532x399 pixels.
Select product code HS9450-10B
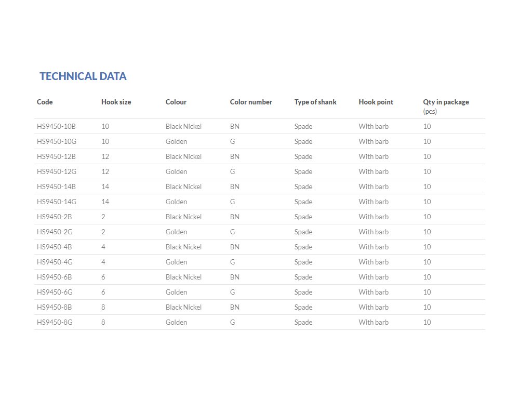pyautogui.click(x=56, y=126)
